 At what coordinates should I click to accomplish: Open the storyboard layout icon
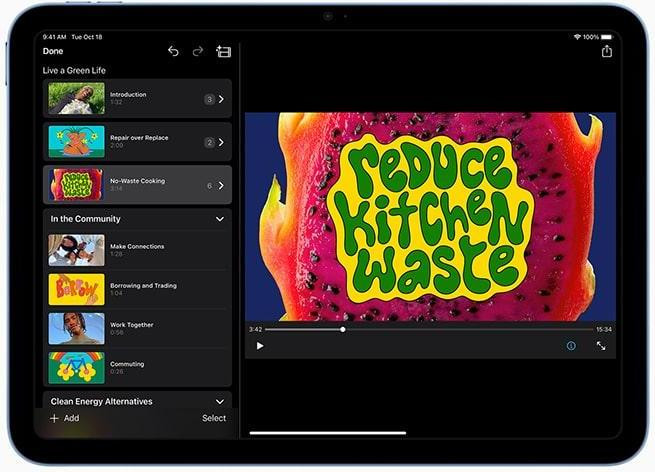tap(223, 51)
